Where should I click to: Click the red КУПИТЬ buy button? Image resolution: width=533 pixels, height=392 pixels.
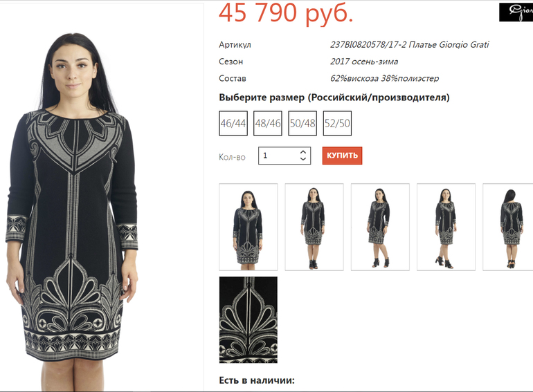[343, 156]
